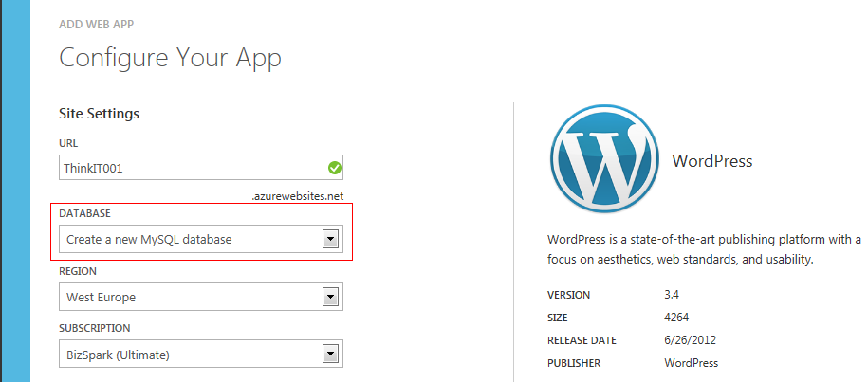Click the REGION field label

pos(78,271)
